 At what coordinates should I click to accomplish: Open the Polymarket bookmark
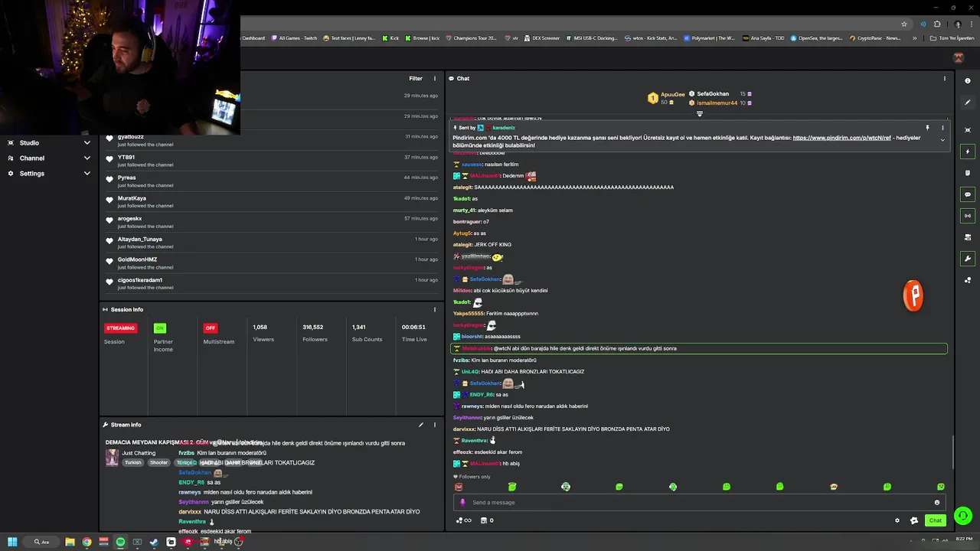pos(709,37)
